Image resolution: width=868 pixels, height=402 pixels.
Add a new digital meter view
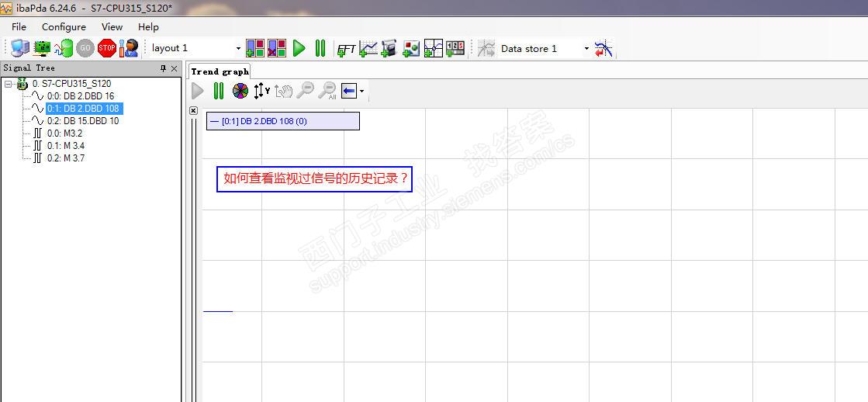point(455,48)
